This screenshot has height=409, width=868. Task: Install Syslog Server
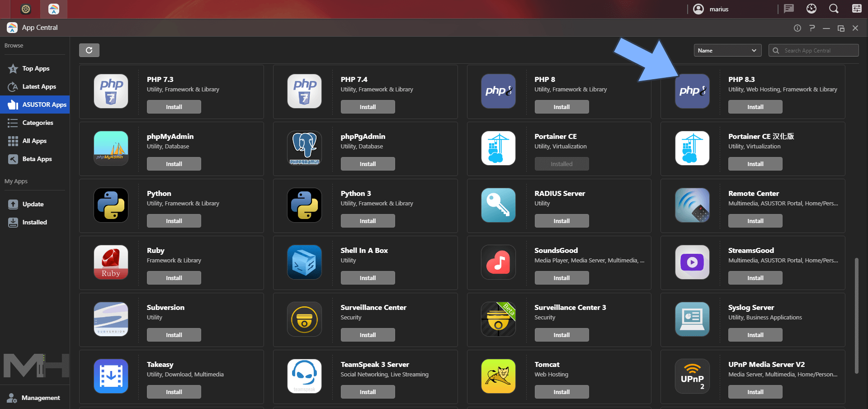pos(755,335)
